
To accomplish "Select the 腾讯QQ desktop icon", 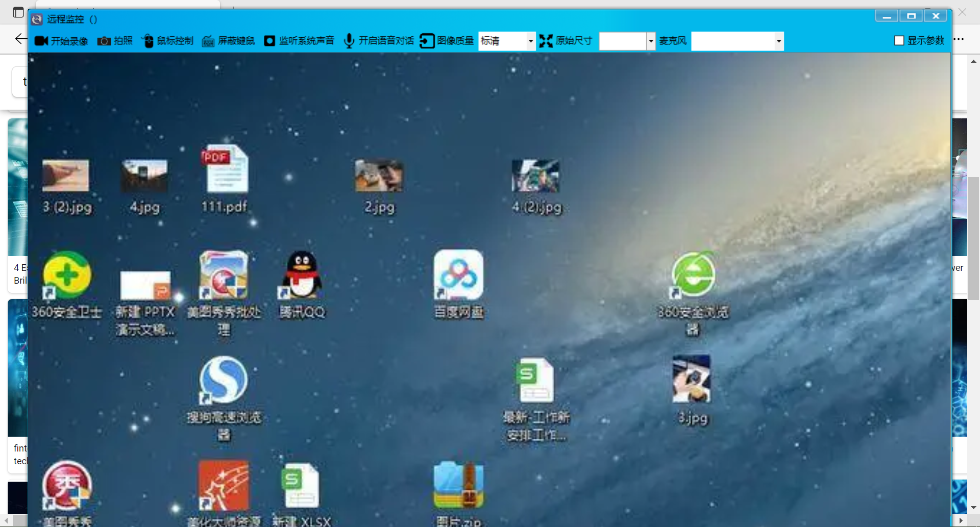I will [302, 275].
